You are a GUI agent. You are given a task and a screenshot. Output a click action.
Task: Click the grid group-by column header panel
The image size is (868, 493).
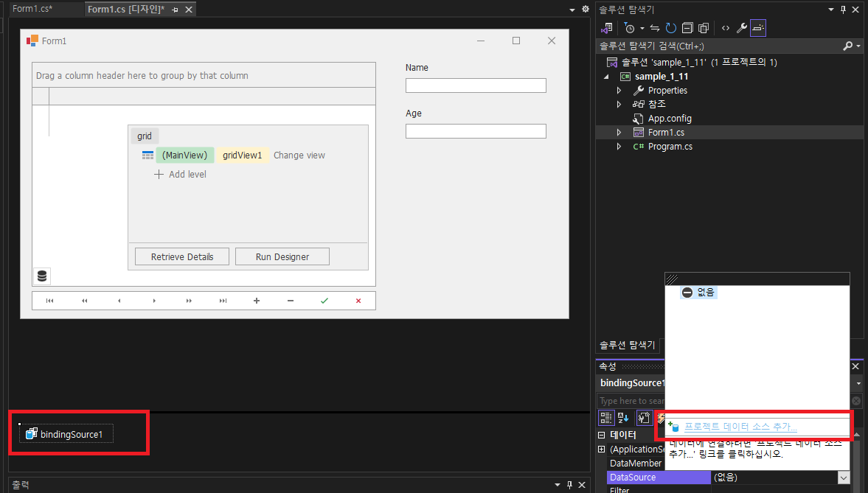(204, 75)
